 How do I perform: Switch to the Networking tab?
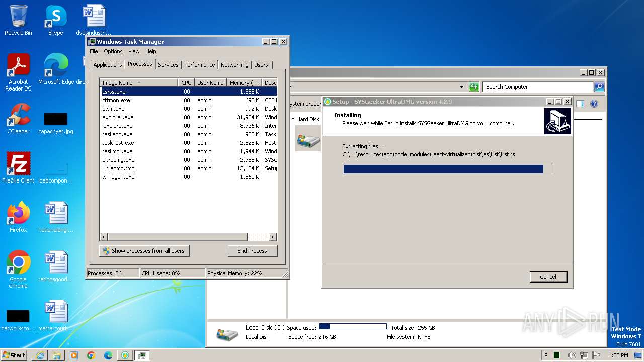(x=234, y=65)
